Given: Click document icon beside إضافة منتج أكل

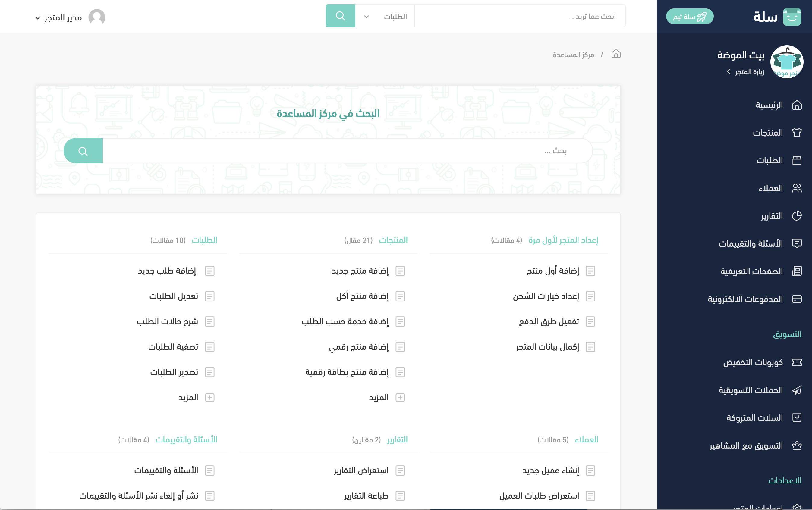Looking at the screenshot, I should 400,297.
